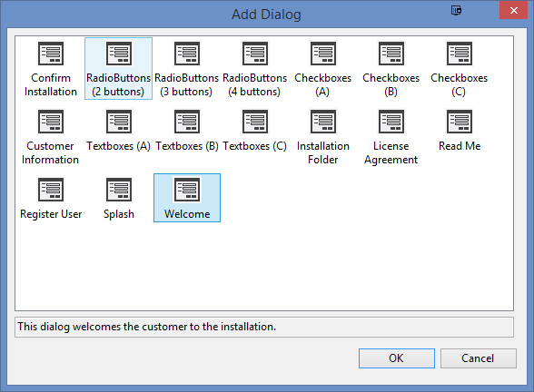Select Checkboxes (C) dialog icon
The width and height of the screenshot is (534, 392).
click(460, 54)
